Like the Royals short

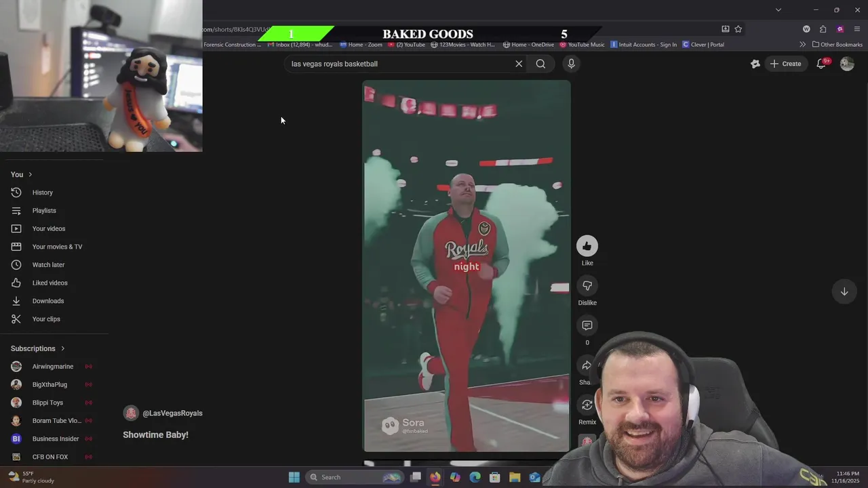[x=587, y=246]
